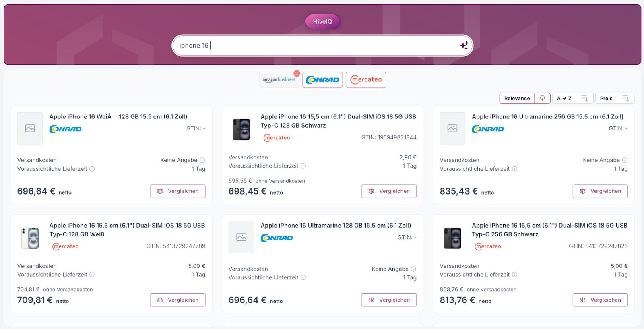Click sort direction icon beside Preis
The height and width of the screenshot is (329, 644).
click(x=625, y=98)
